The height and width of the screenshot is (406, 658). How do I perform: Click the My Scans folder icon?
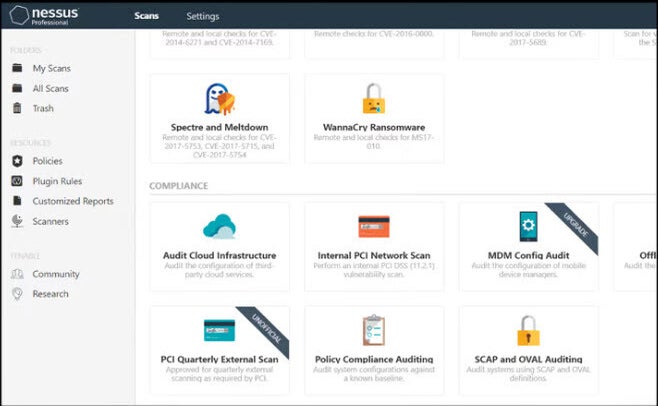(x=17, y=68)
